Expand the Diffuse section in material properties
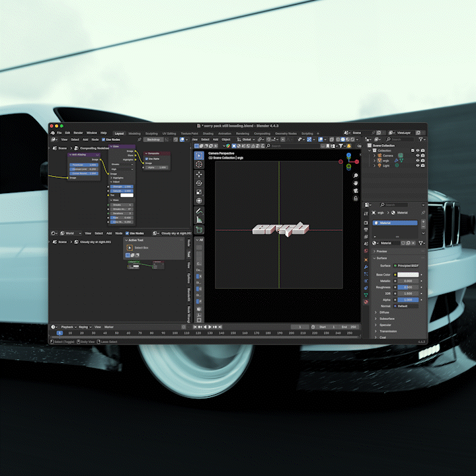Screen dimensions: 476x476 click(x=385, y=312)
